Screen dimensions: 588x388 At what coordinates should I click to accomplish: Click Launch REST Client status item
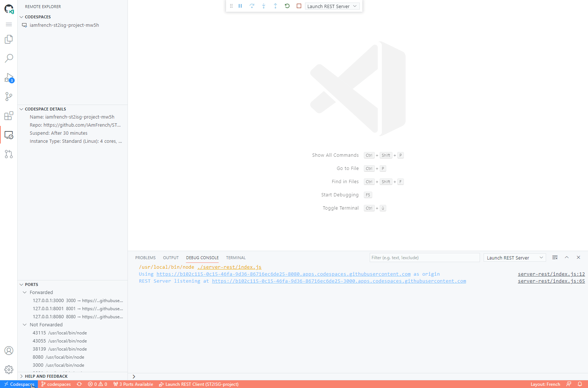pyautogui.click(x=199, y=384)
